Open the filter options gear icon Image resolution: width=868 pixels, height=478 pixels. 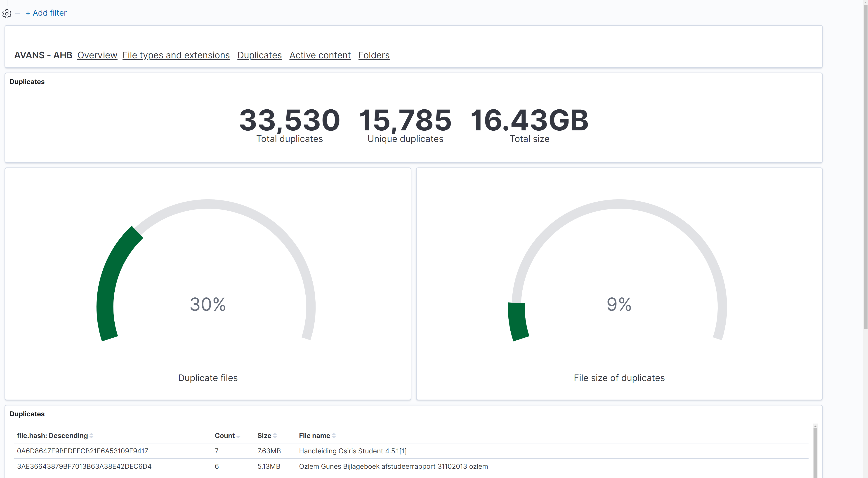7,14
